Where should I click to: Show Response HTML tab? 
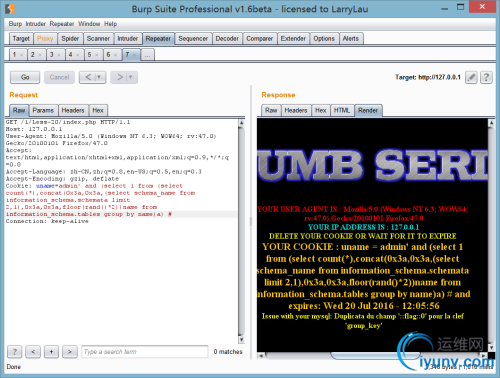pyautogui.click(x=342, y=110)
